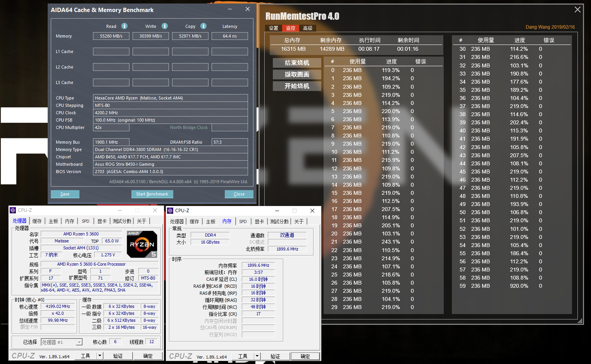Click the Write bandwidth info icon

click(x=164, y=26)
